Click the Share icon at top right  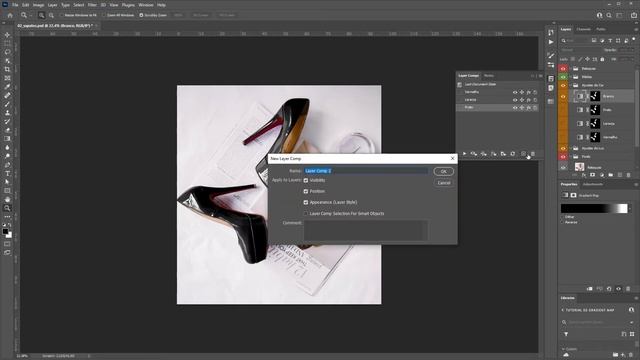pos(634,15)
